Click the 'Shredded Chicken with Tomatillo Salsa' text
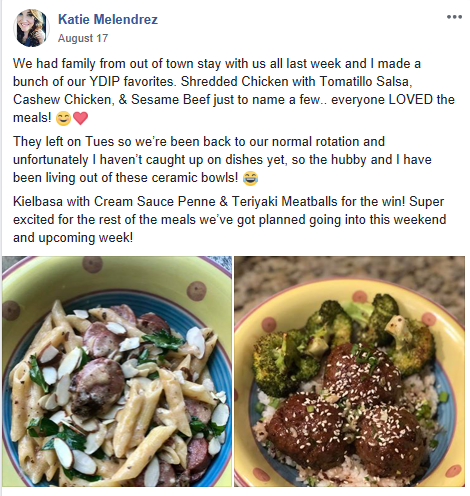 click(x=295, y=82)
